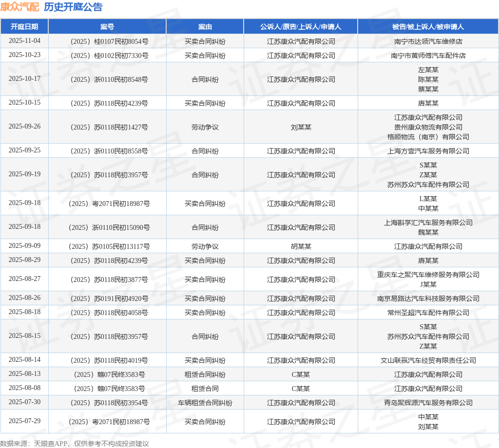Screen dimensions: 499x448
Task: Click cause 租赁合同 in 2025-08-08 row
Action: coord(205,389)
